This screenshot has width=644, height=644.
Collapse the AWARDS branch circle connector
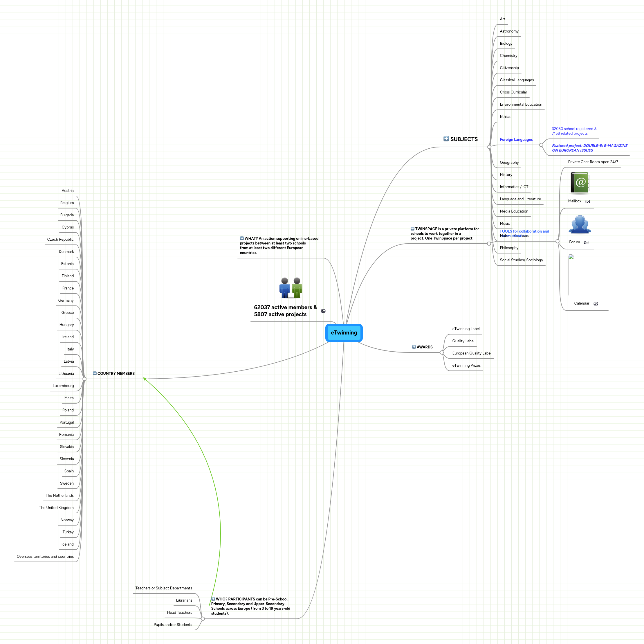(x=442, y=352)
